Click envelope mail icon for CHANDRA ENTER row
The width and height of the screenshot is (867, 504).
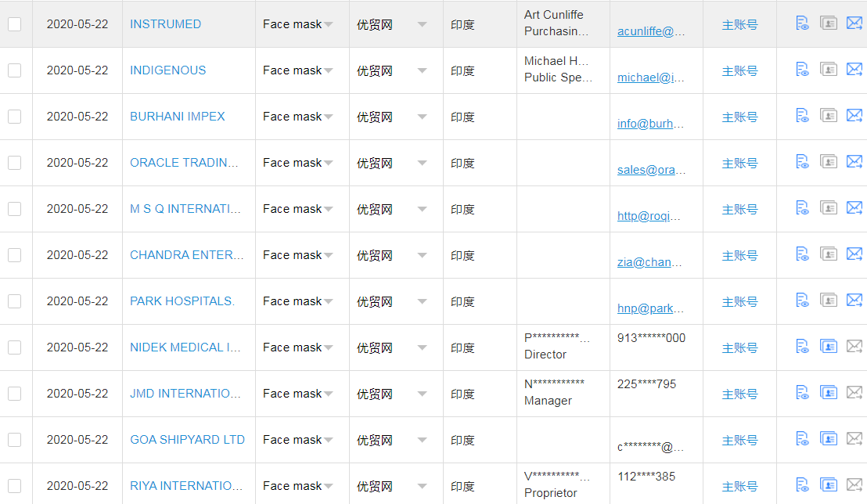854,254
